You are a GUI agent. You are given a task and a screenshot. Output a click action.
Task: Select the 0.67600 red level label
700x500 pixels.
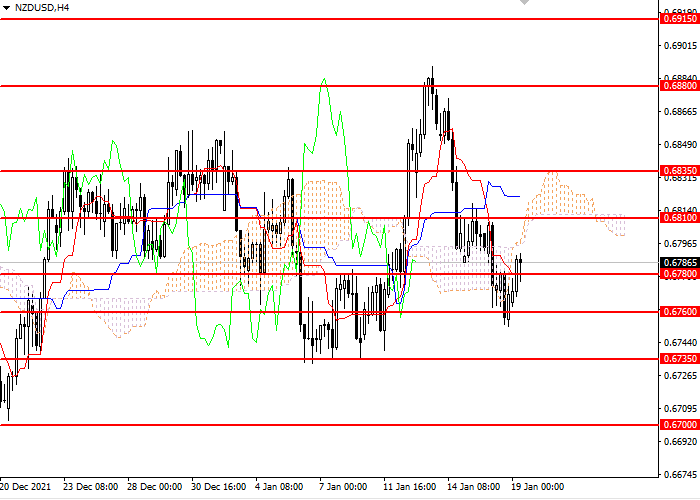coord(679,312)
